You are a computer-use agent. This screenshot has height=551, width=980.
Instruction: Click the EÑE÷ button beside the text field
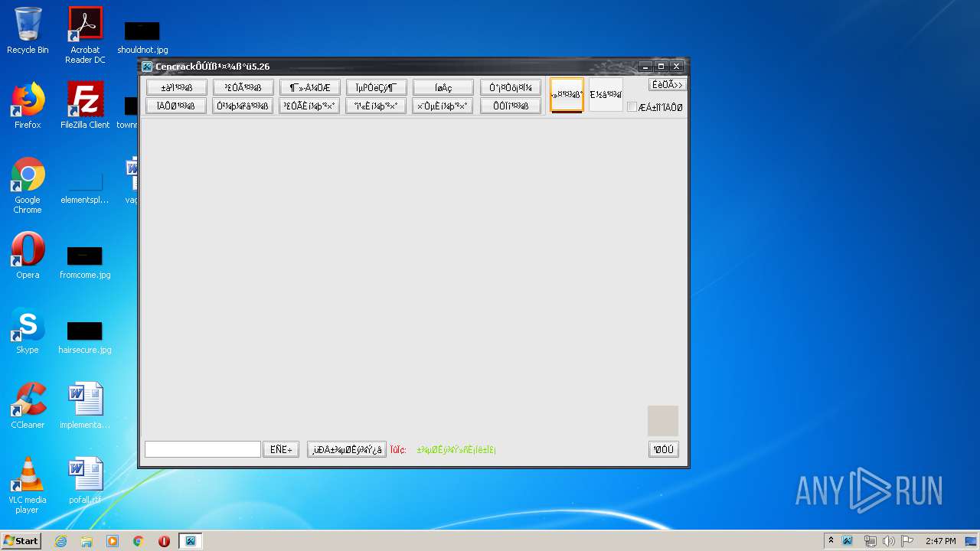coord(281,449)
